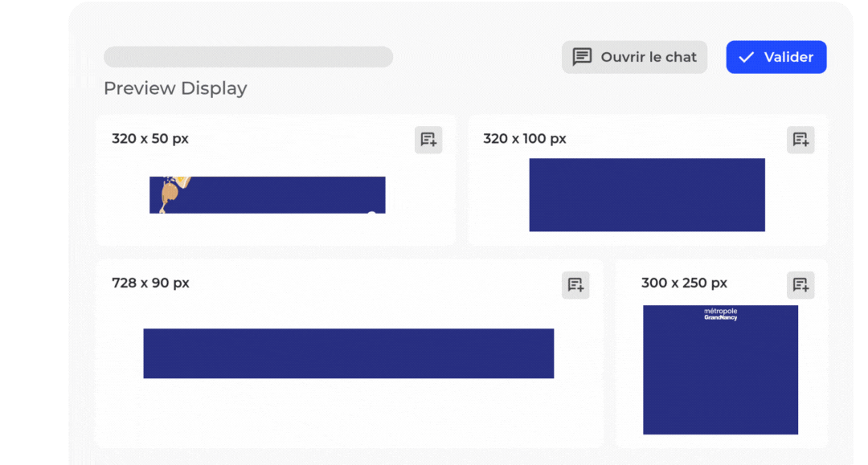Click the illustration in the 320 x 50 banner

pos(171,194)
